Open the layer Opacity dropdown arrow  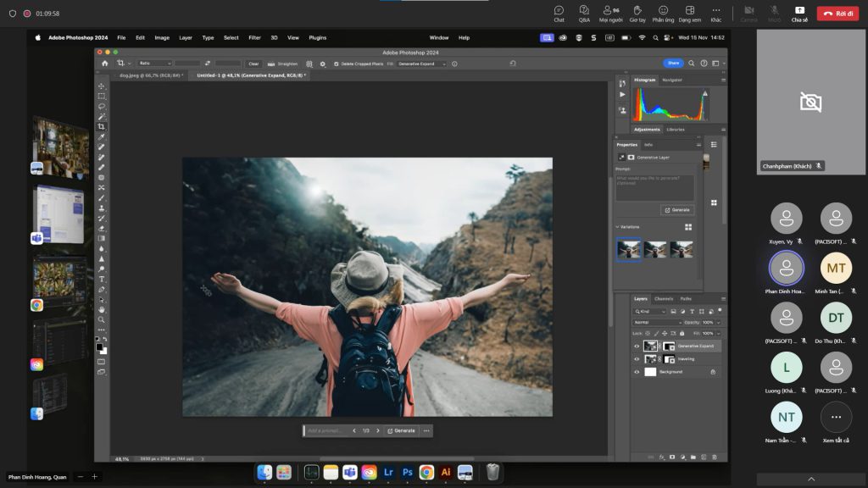[719, 323]
